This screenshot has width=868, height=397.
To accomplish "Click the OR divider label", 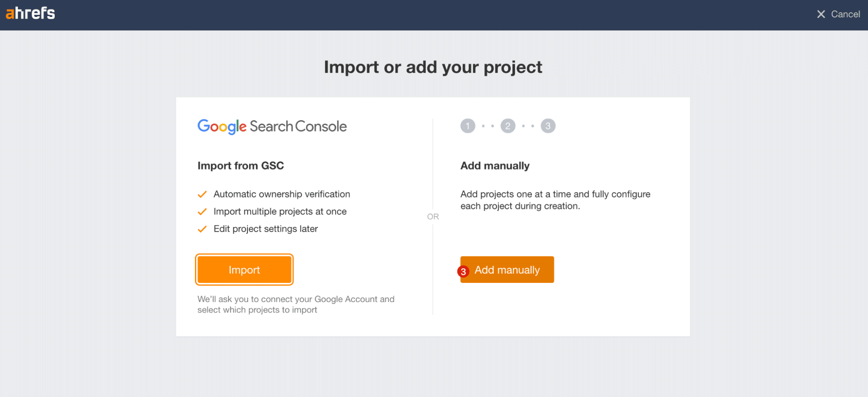I will pyautogui.click(x=433, y=217).
